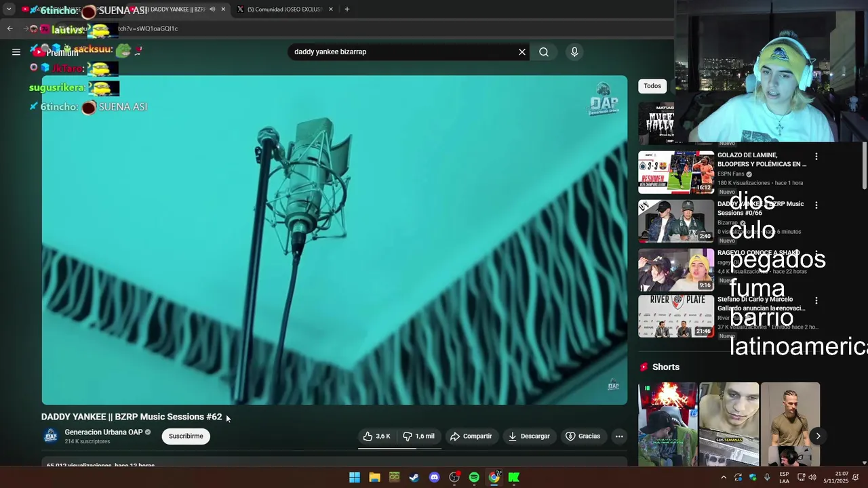
Task: Open the Generacion Urbana OAP channel avatar
Action: [51, 436]
